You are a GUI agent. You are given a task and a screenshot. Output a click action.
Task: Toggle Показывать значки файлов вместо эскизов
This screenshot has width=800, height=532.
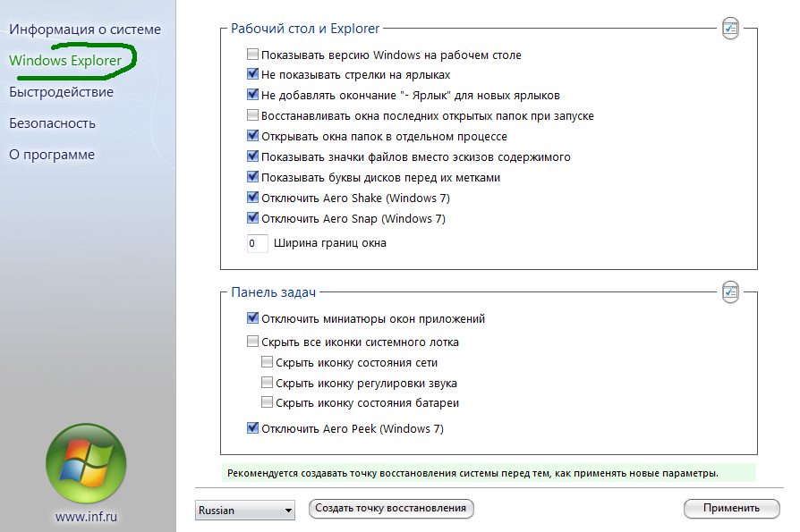click(252, 156)
